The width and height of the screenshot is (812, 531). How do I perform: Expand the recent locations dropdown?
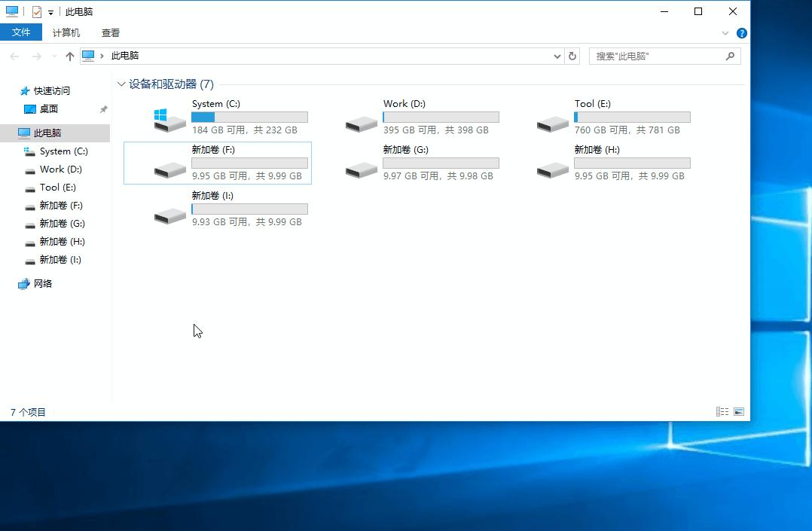tap(54, 56)
